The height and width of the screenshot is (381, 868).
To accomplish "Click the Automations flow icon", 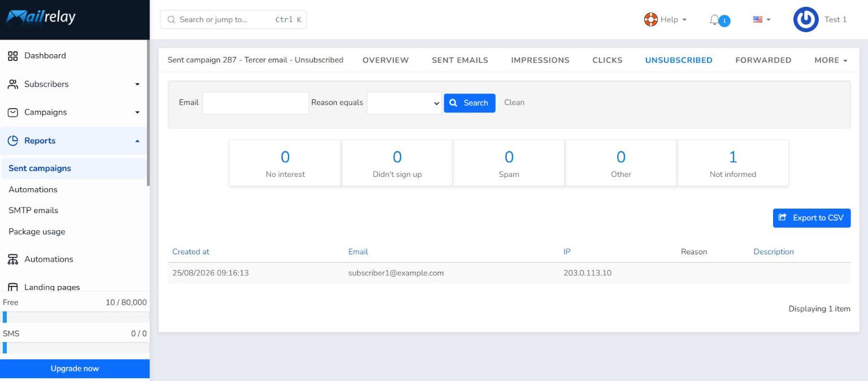I will click(x=12, y=259).
